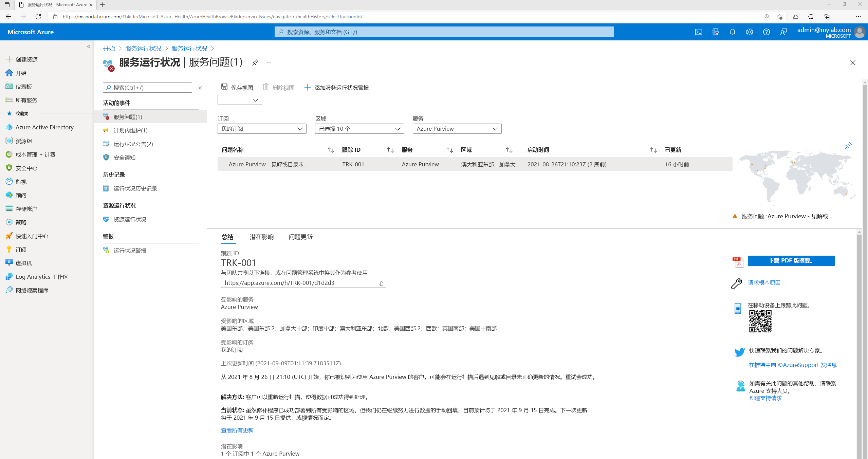Click the 删除视图 (Delete View) icon
Screen dimensions: 868x459
click(x=266, y=87)
